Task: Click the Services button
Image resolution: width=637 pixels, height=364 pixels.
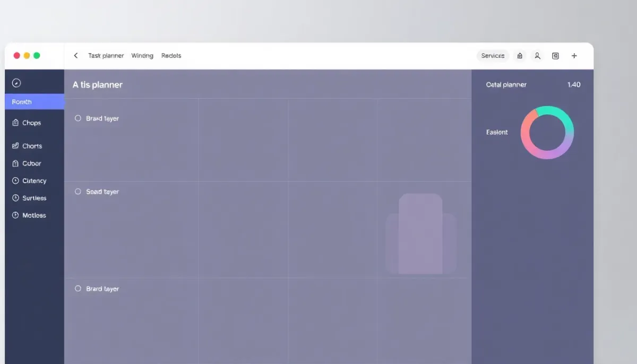Action: click(493, 56)
